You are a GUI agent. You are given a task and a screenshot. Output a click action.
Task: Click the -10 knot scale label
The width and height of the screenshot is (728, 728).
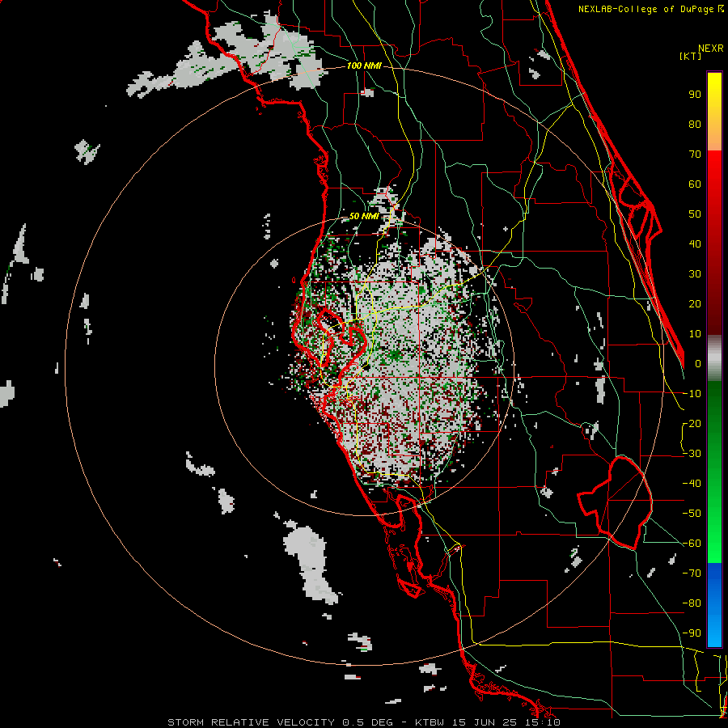[x=692, y=394]
